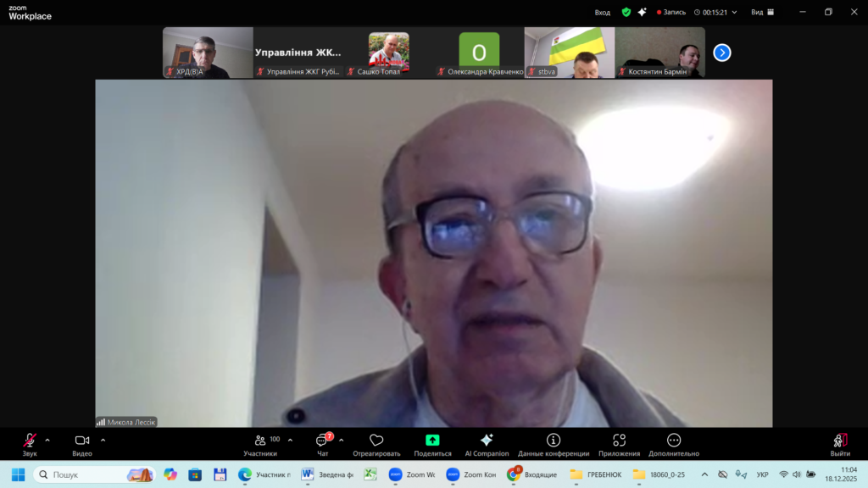868x488 pixels.
Task: Expand audio options arrow next to Звук
Action: pyautogui.click(x=47, y=440)
